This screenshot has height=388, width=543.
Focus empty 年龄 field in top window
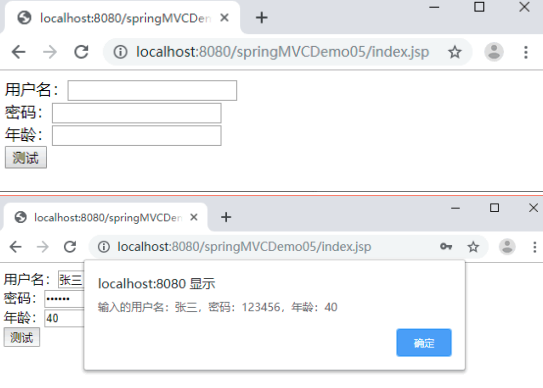click(x=136, y=135)
